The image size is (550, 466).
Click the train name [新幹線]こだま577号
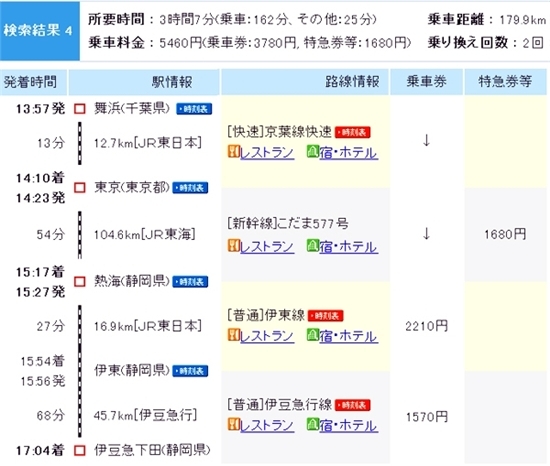tap(288, 223)
